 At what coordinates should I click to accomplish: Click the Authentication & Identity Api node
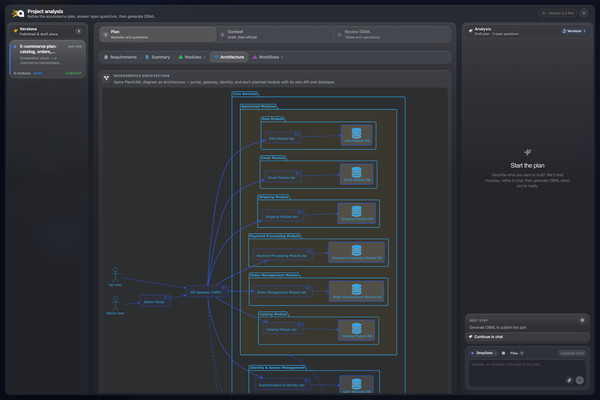(282, 385)
